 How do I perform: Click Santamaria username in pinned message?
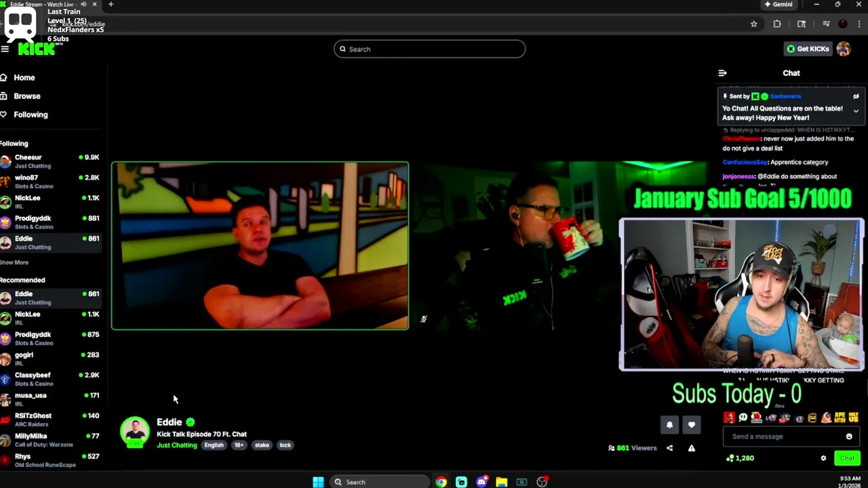click(785, 96)
